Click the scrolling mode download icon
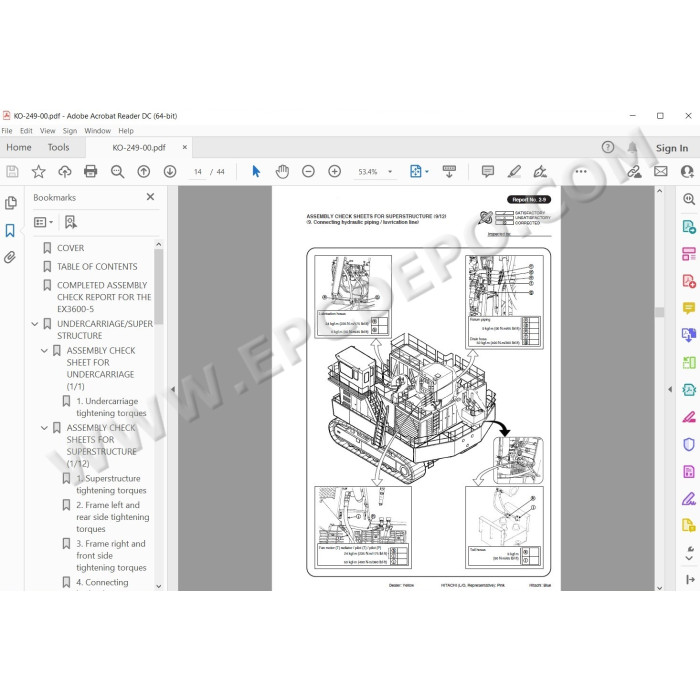Screen dimensions: 700x700 pyautogui.click(x=449, y=171)
